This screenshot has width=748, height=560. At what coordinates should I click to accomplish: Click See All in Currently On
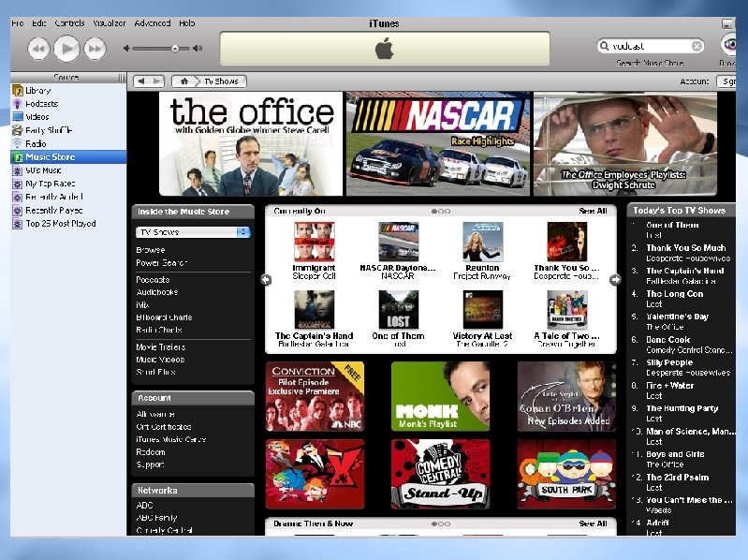click(x=593, y=211)
